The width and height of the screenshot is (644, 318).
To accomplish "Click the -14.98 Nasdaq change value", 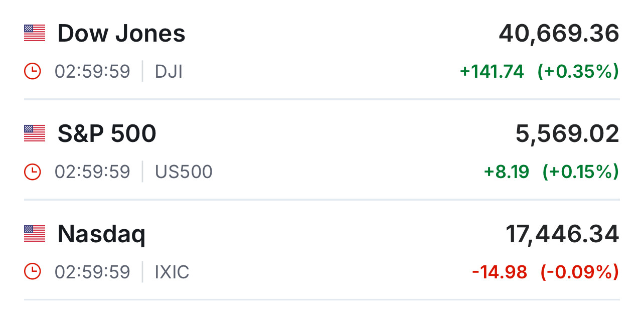I will click(x=500, y=272).
